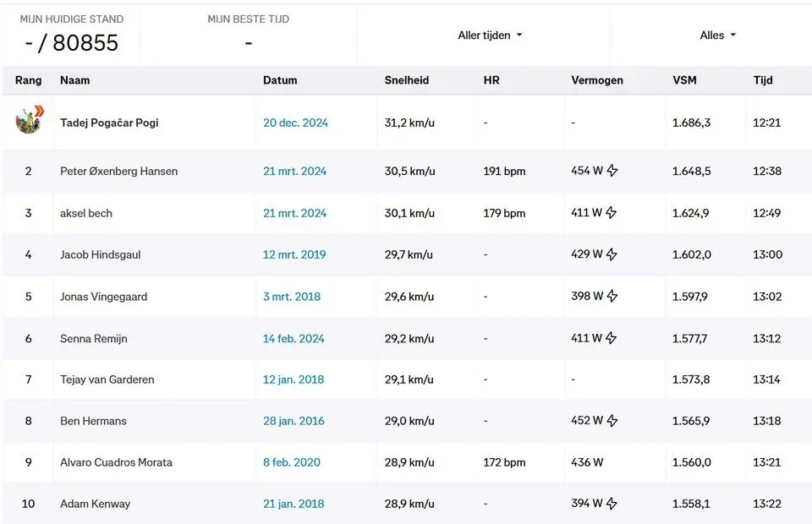Click the 'MIJN BESTE TIJD' label
Screen dimensions: 812x524
pos(249,19)
